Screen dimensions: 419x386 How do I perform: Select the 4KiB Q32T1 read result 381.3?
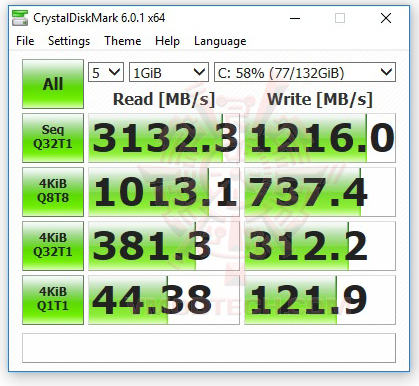pyautogui.click(x=164, y=246)
